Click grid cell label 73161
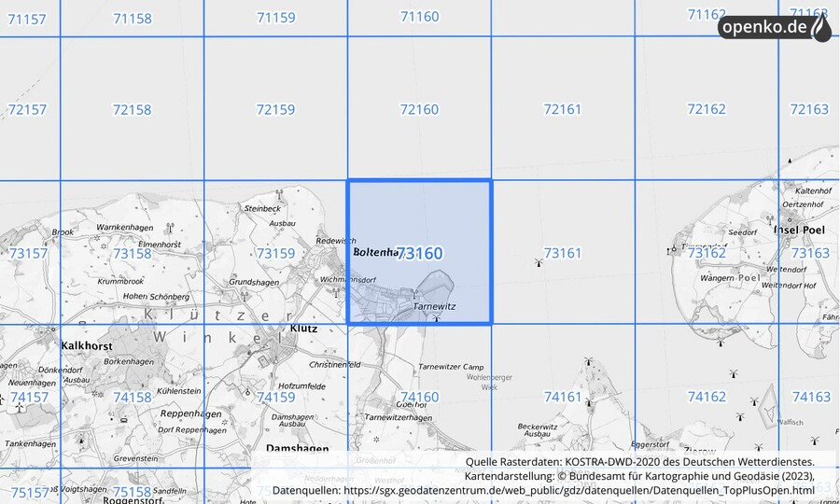This screenshot has width=840, height=504. 563,252
